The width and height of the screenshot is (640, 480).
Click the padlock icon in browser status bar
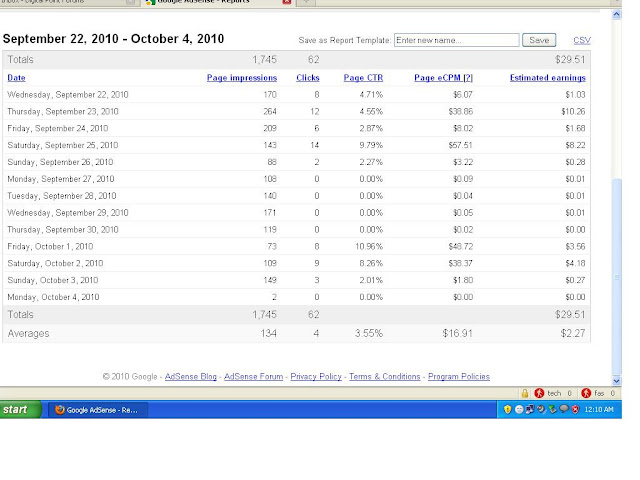(x=525, y=393)
